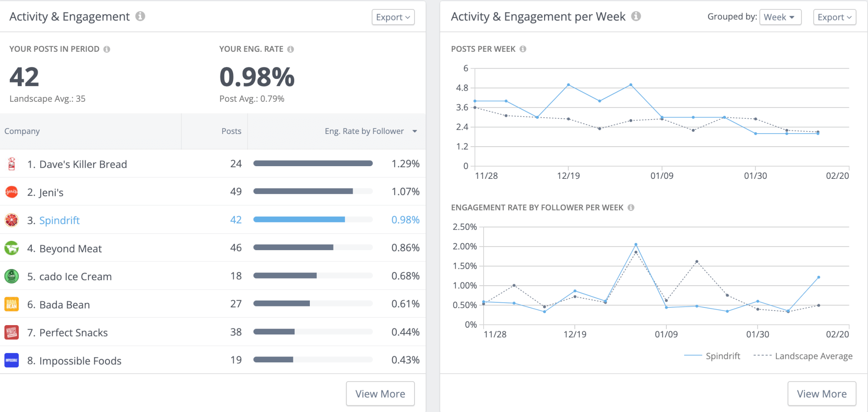This screenshot has width=868, height=412.
Task: Open Export dropdown in per Week panel
Action: 835,17
